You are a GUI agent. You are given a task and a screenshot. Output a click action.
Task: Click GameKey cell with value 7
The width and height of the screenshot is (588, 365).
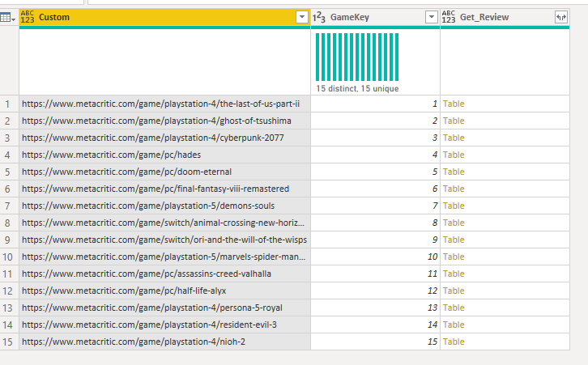(375, 206)
